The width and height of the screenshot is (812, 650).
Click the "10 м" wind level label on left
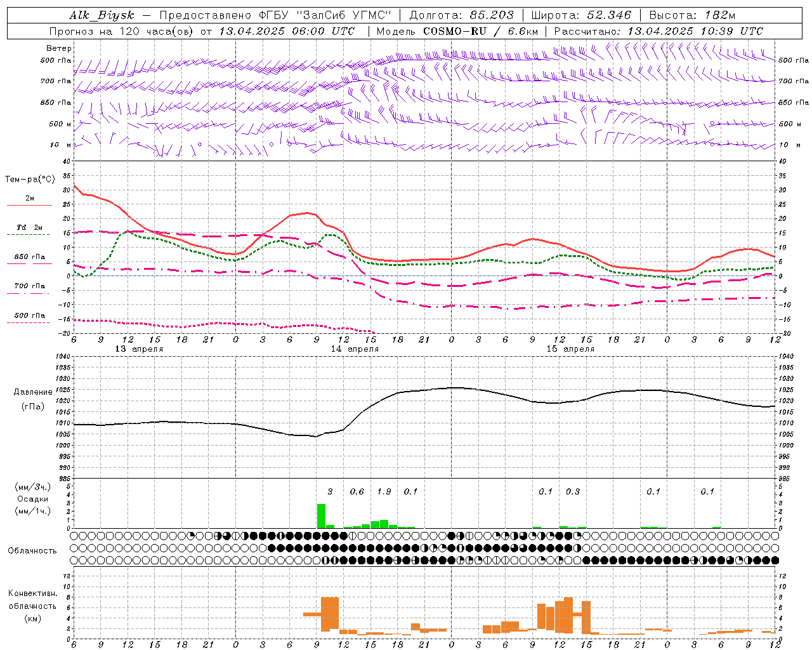(61, 145)
